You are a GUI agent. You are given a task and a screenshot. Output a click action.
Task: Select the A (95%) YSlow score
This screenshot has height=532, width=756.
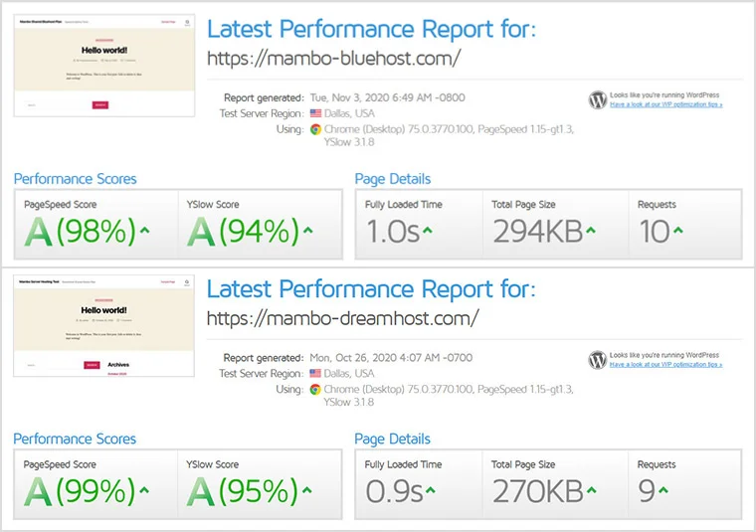point(243,491)
